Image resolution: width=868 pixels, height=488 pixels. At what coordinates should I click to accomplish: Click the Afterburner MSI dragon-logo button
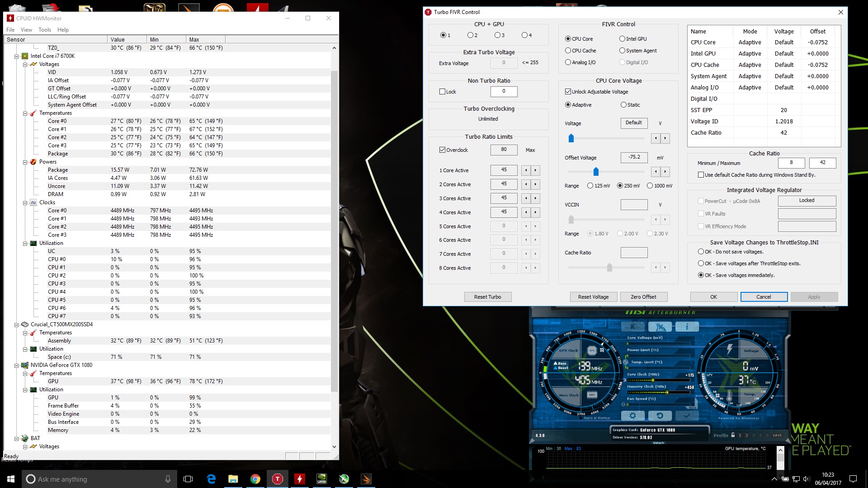pos(660,326)
